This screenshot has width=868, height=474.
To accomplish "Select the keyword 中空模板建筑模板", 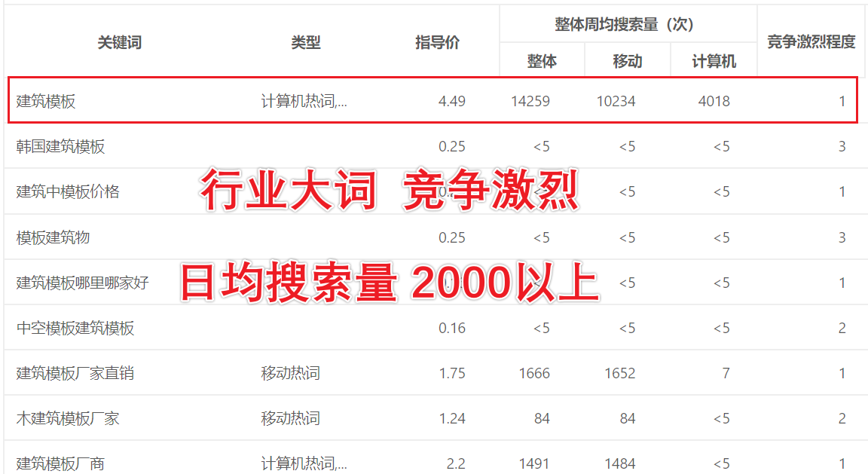I will click(75, 328).
